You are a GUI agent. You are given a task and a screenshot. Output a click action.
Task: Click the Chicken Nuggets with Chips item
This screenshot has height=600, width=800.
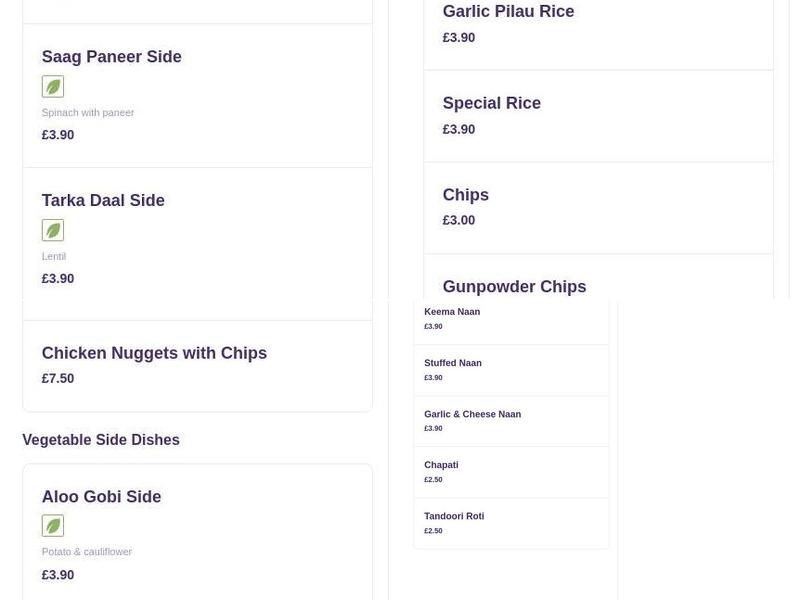154,353
